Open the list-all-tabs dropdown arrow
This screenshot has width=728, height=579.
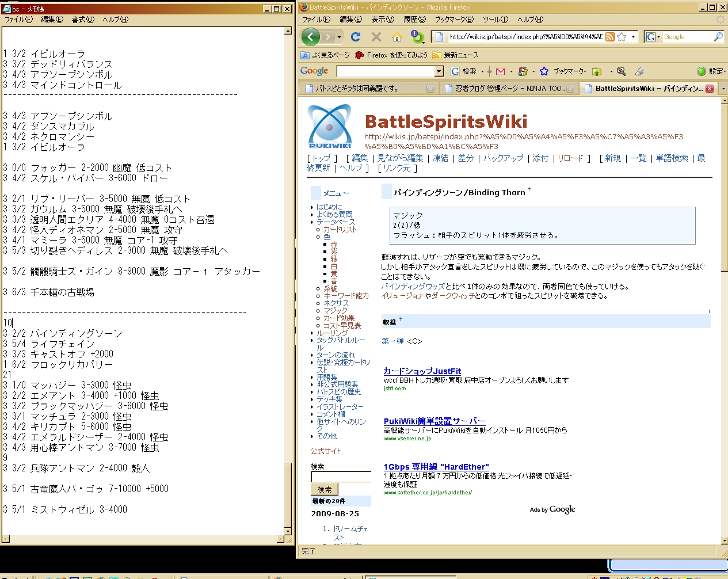(x=723, y=89)
